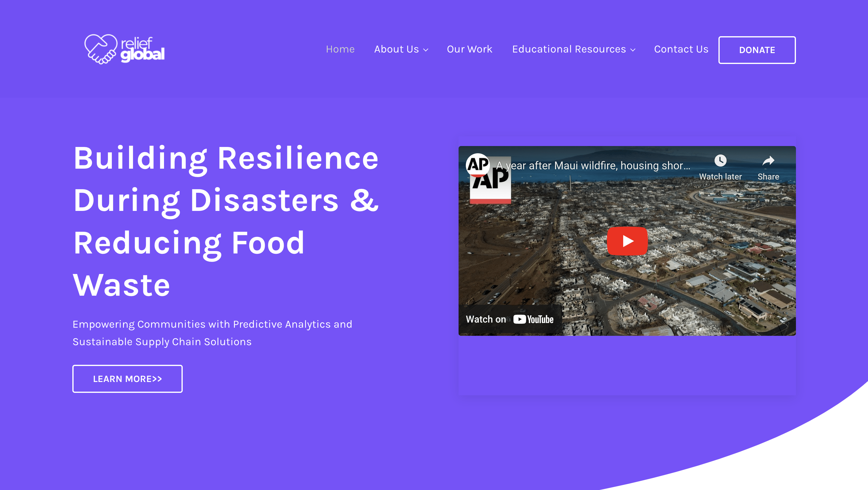Expand the About Us dropdown chevron
Screen dimensions: 868x490
[426, 50]
